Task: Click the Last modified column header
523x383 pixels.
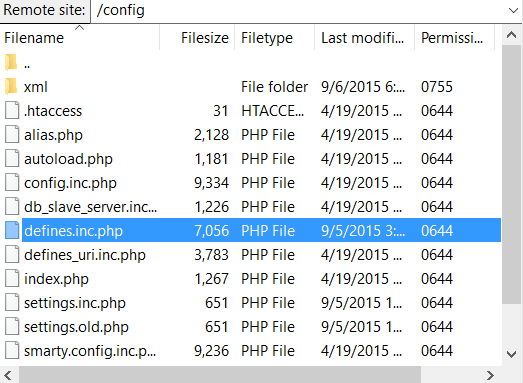Action: coord(365,38)
